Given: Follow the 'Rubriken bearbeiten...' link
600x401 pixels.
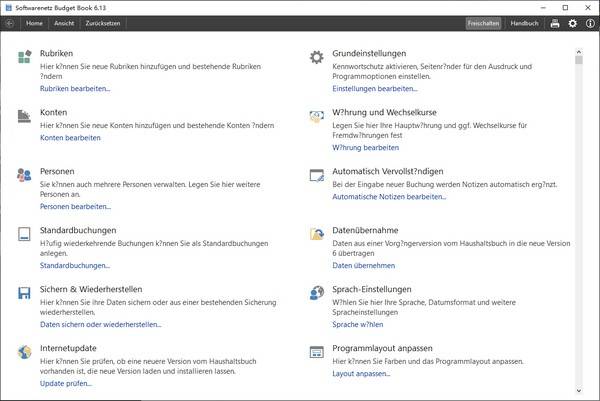Looking at the screenshot, I should tap(75, 89).
